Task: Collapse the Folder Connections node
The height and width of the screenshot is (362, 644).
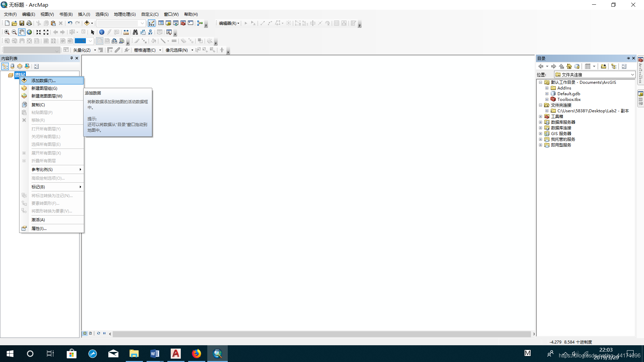Action: click(540, 105)
